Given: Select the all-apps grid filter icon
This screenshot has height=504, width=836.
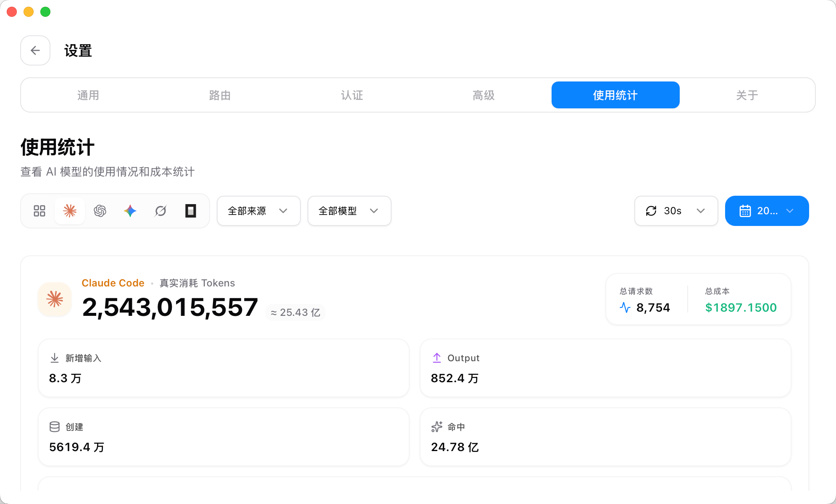Looking at the screenshot, I should tap(39, 211).
